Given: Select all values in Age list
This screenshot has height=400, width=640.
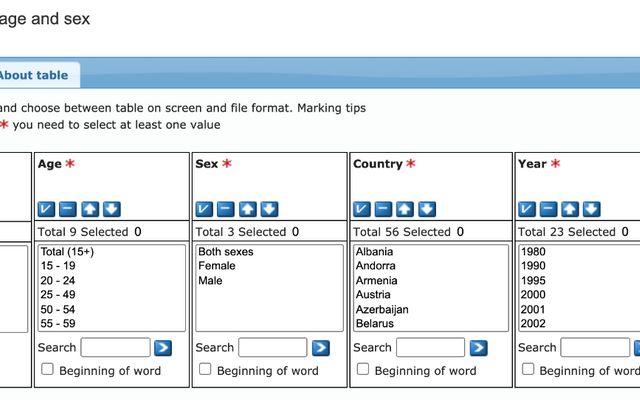Looking at the screenshot, I should [46, 209].
